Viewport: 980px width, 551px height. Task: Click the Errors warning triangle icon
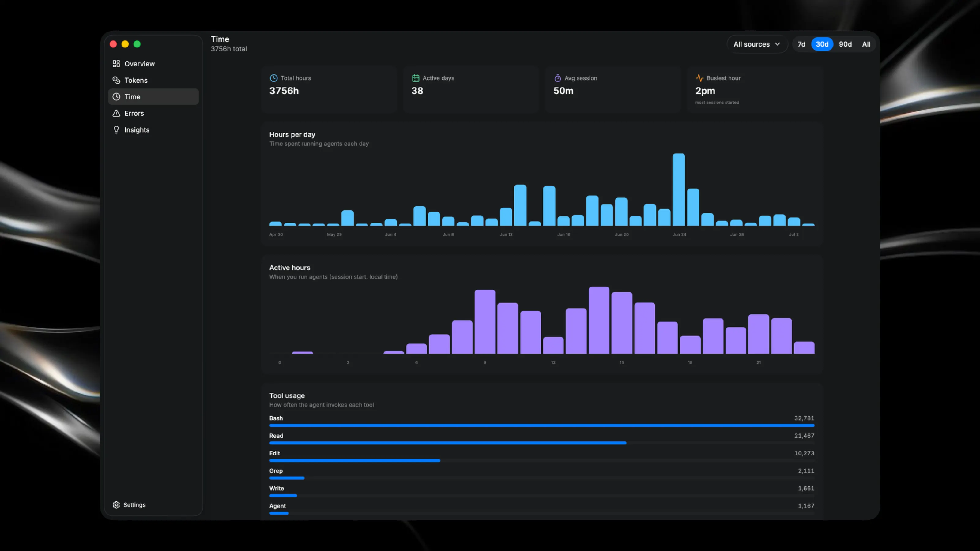coord(116,113)
